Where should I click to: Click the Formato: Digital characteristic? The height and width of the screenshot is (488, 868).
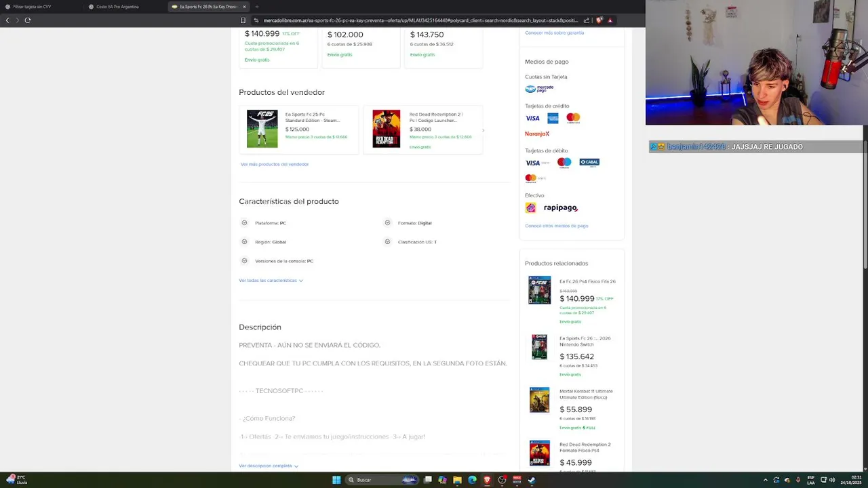415,223
